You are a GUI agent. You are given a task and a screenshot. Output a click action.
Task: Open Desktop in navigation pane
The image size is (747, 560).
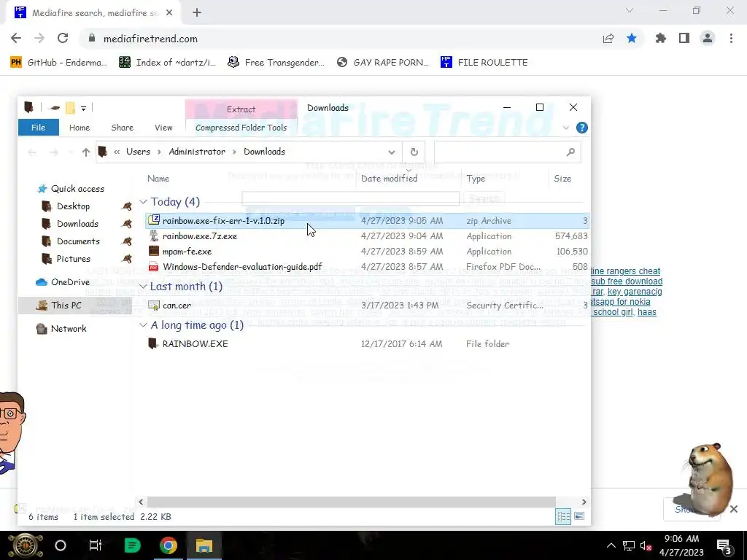pos(73,206)
